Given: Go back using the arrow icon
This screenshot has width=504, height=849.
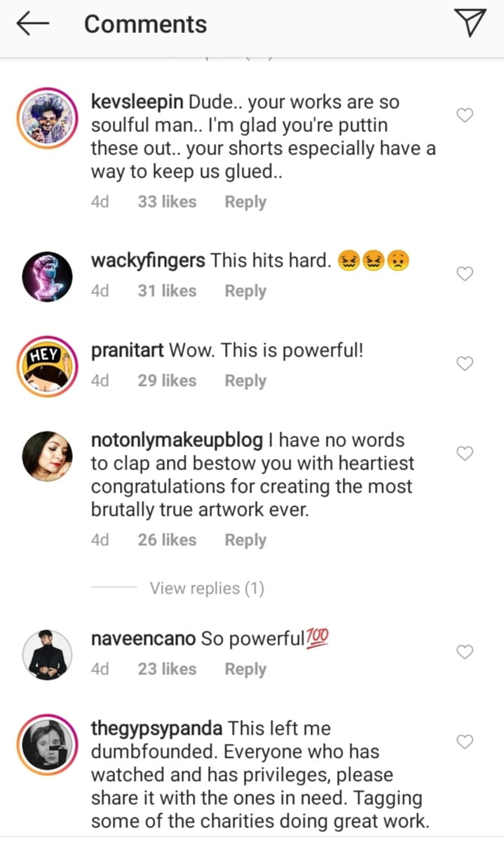Looking at the screenshot, I should click(33, 25).
